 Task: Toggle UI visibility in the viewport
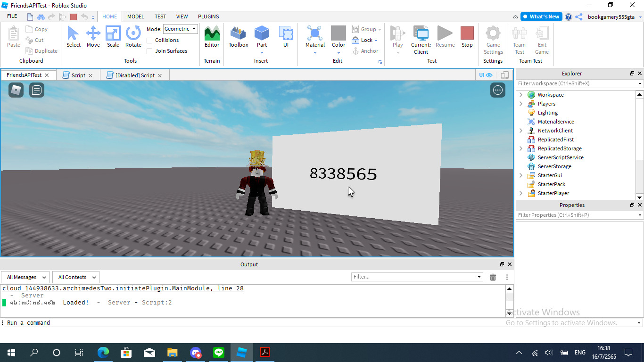click(485, 74)
